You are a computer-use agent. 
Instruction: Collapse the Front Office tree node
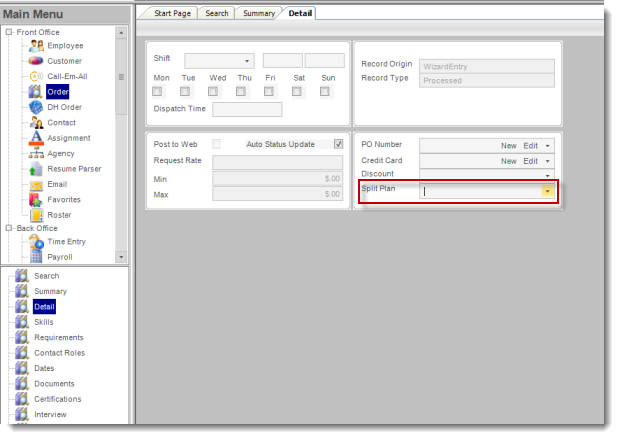[9, 32]
